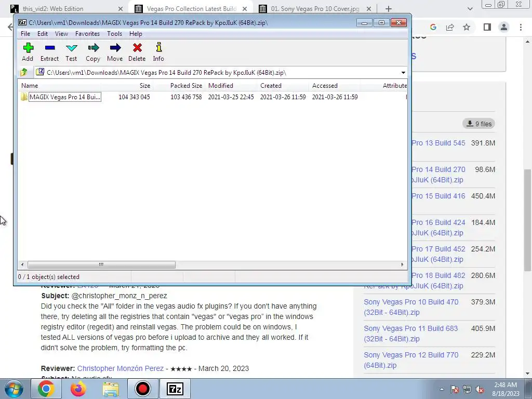Sort by Created column header
The height and width of the screenshot is (399, 532).
tap(283, 86)
